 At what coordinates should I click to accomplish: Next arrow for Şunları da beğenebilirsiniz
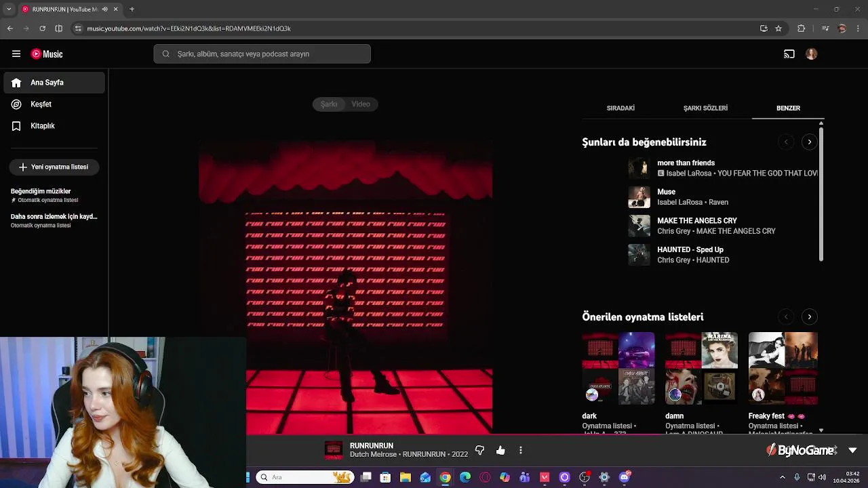tap(809, 142)
